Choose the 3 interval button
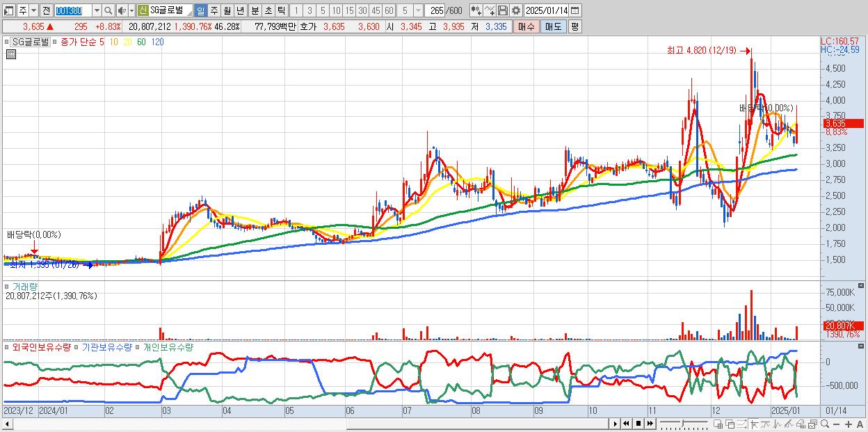 310,10
